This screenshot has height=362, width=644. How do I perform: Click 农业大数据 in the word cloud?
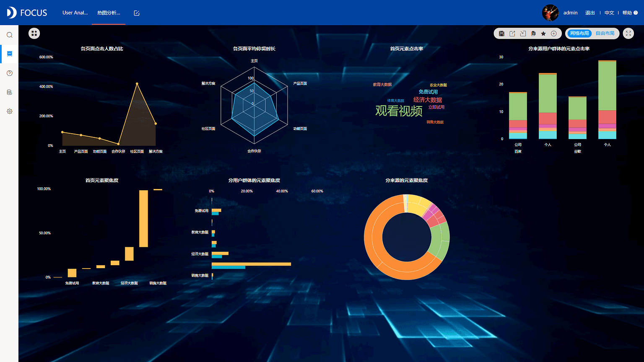click(x=438, y=85)
